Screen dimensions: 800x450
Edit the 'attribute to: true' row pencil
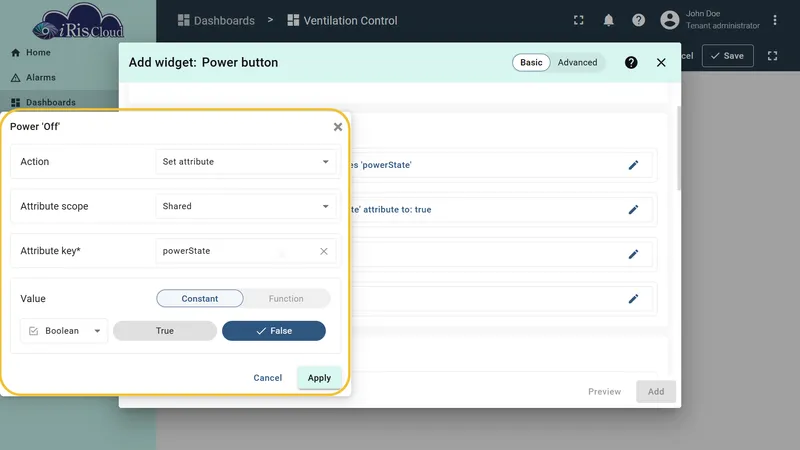point(633,210)
